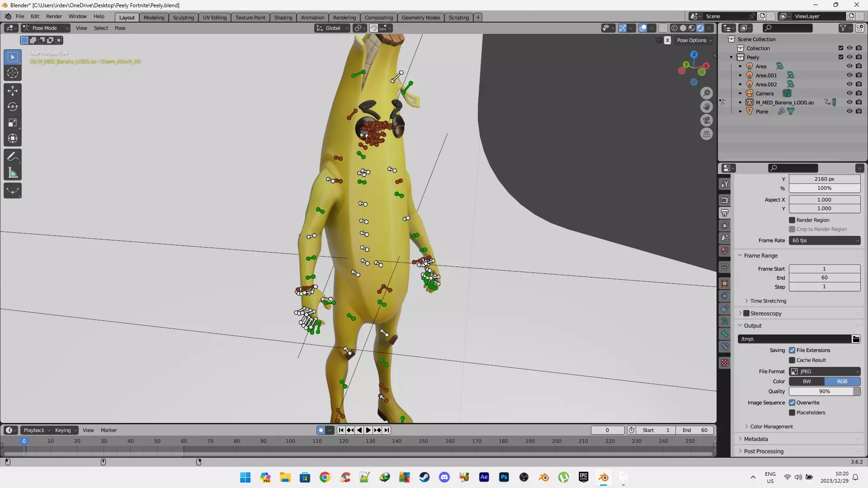868x488 pixels.
Task: Play the animation forward
Action: coord(368,430)
